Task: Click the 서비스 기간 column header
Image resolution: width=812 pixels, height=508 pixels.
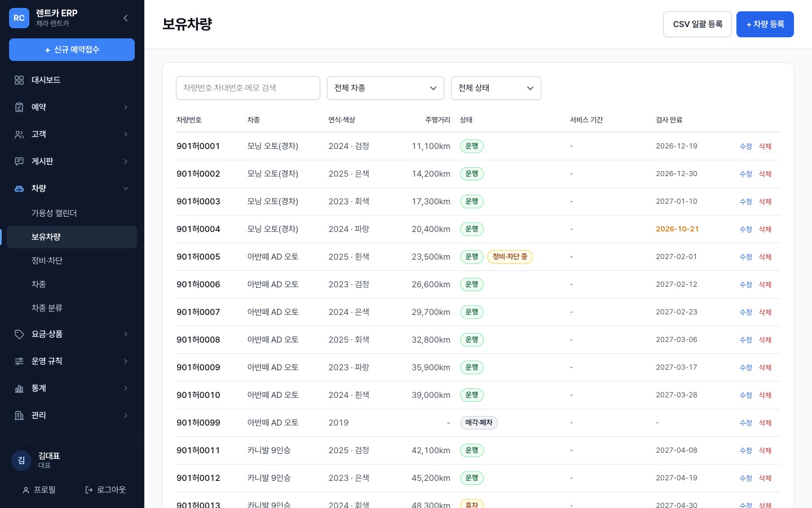Action: pos(586,120)
